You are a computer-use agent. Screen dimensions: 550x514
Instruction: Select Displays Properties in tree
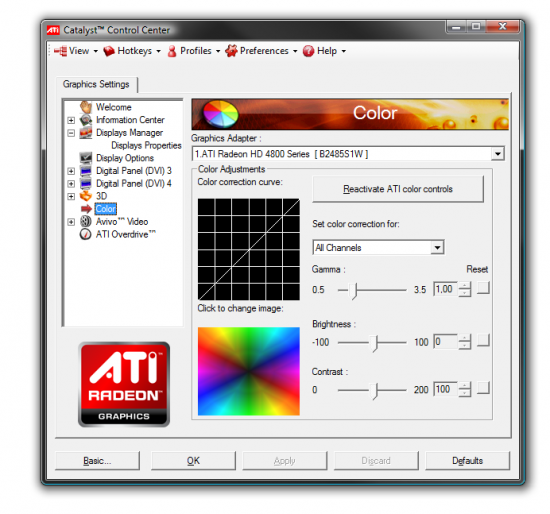tap(146, 146)
